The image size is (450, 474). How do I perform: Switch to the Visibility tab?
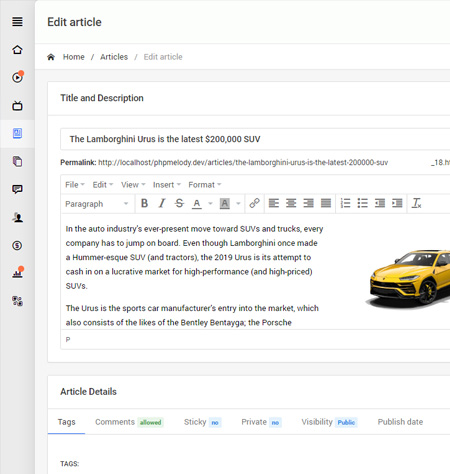pos(329,422)
